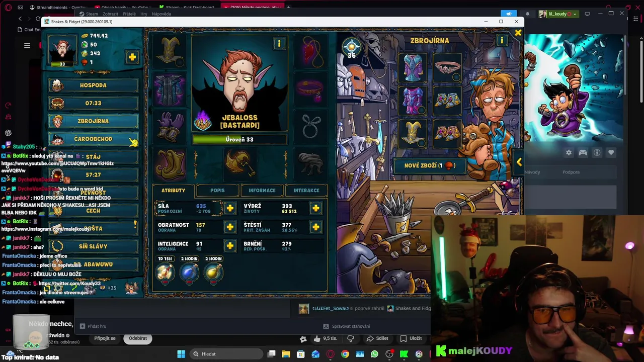Switch to Interakce tab
Image resolution: width=644 pixels, height=362 pixels.
click(x=306, y=191)
